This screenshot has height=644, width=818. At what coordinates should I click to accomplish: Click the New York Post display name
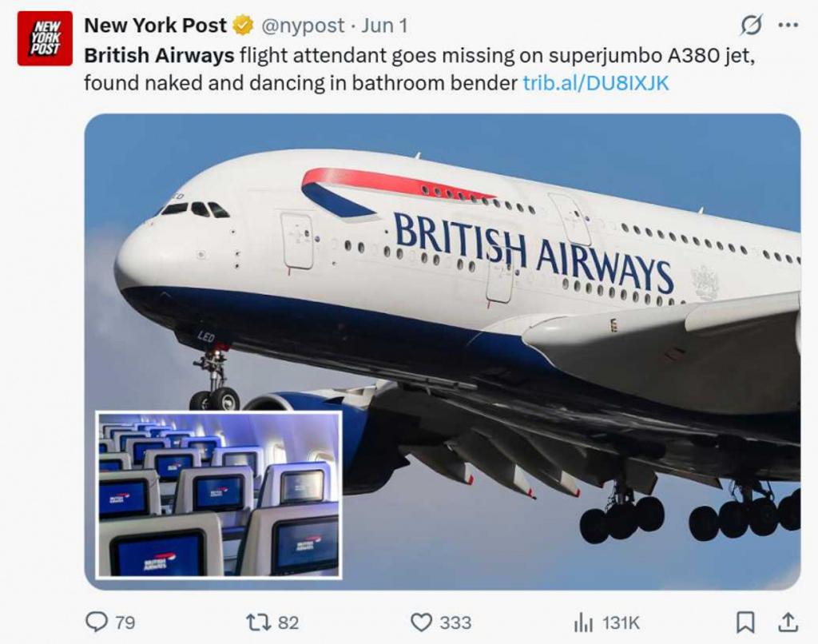tap(156, 26)
